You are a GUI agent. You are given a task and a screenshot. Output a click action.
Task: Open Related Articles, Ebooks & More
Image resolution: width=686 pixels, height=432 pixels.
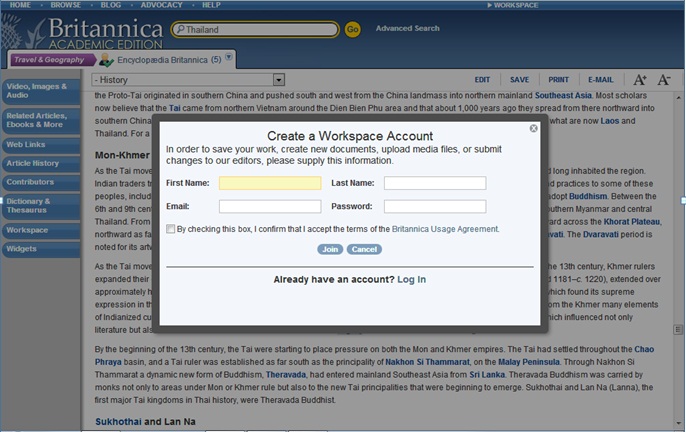point(41,120)
